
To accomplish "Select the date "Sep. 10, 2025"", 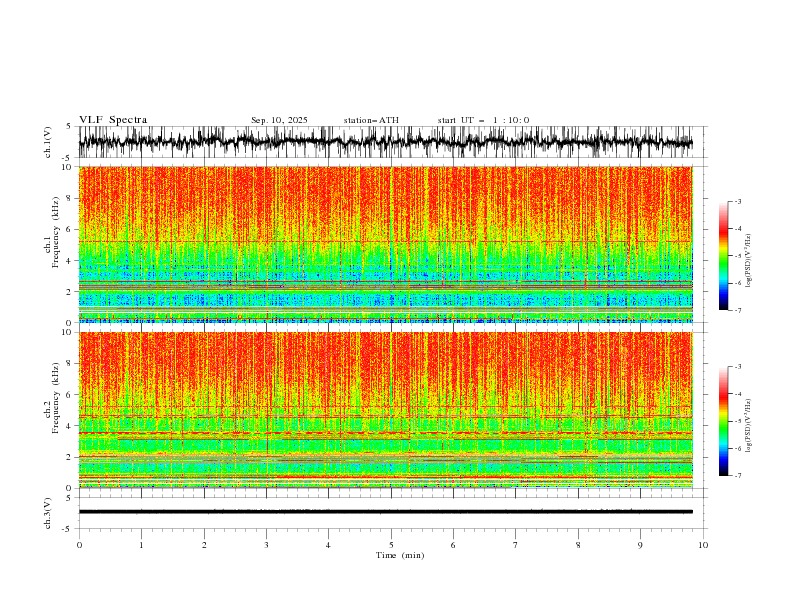I will click(x=279, y=120).
